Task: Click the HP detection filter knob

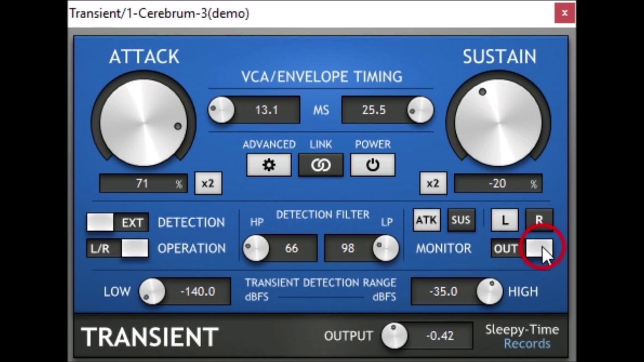Action: [256, 248]
